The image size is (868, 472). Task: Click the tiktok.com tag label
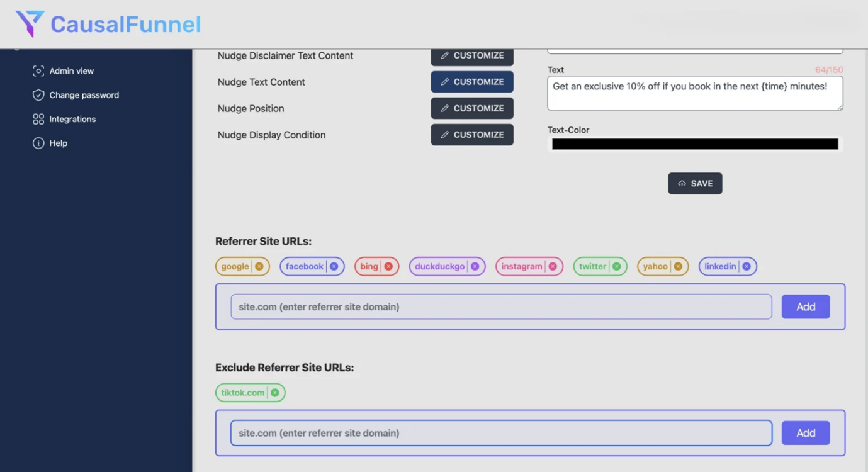242,393
